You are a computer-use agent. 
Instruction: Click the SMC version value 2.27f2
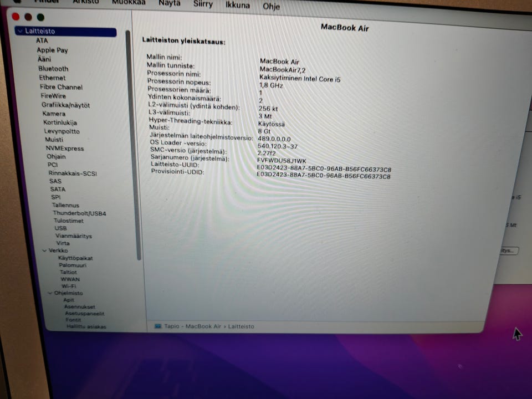pos(267,153)
